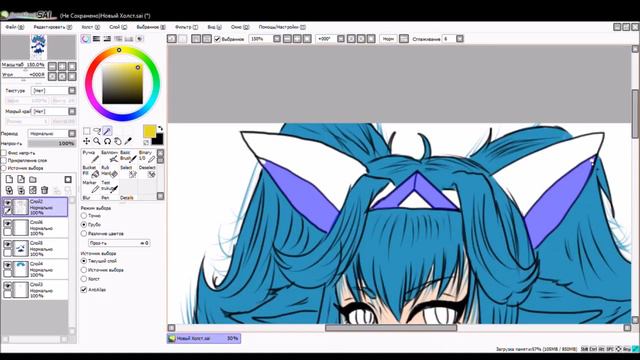Hide layer Слой3 with its eye icon
Image resolution: width=640 pixels, height=360 pixels.
coord(8,286)
